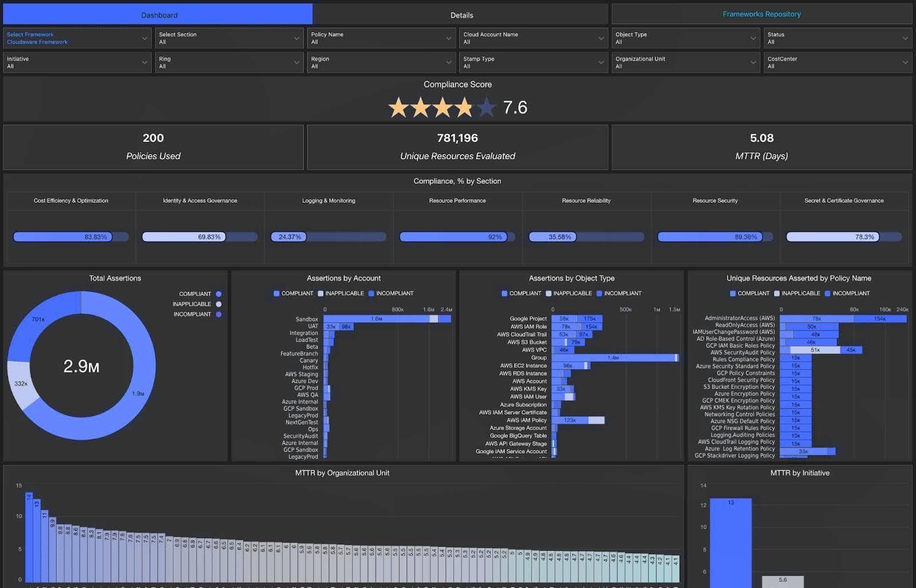Click the Logging & Monitoring 24.37% bar

tap(328, 236)
